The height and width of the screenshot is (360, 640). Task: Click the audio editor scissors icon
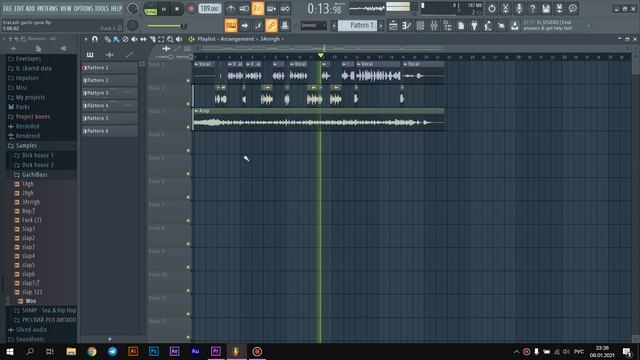coord(505,8)
